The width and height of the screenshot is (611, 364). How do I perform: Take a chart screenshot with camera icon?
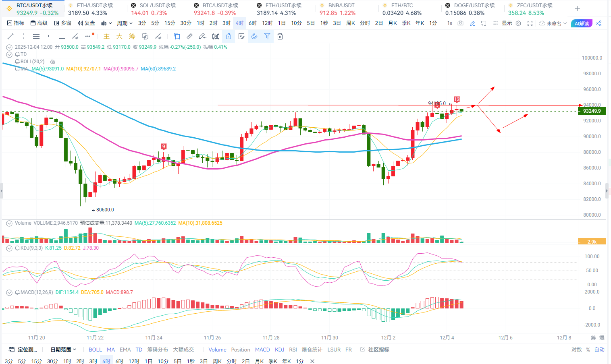(x=461, y=23)
